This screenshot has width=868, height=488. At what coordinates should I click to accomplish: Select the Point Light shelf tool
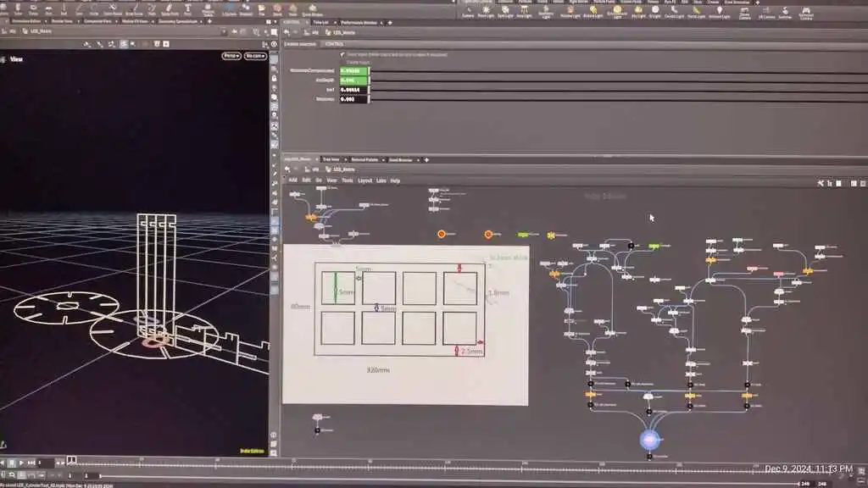[486, 12]
